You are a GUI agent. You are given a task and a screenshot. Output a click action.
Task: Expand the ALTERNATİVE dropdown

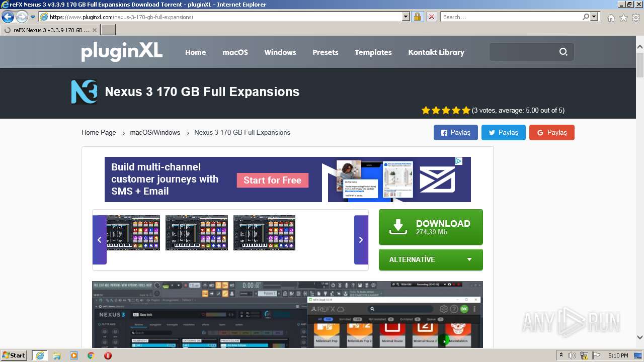coord(431,260)
